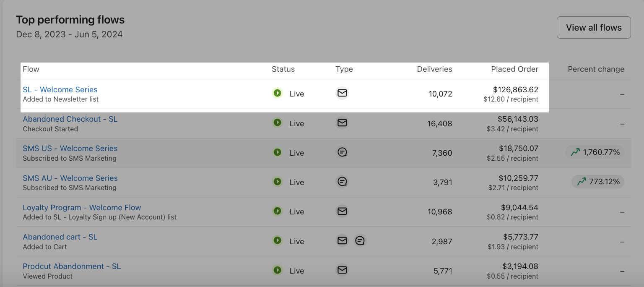The width and height of the screenshot is (644, 287).
Task: Open the SMS US - Welcome Series flow
Action: [70, 149]
